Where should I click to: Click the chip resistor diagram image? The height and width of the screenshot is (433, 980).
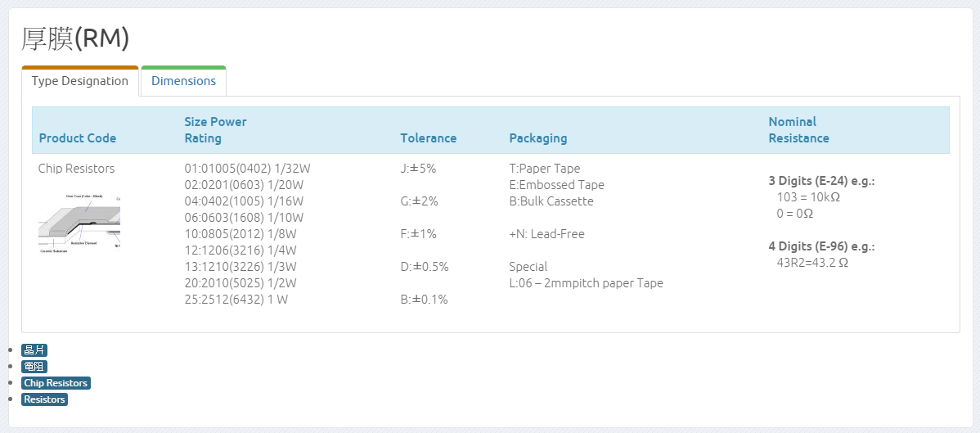coord(79,222)
